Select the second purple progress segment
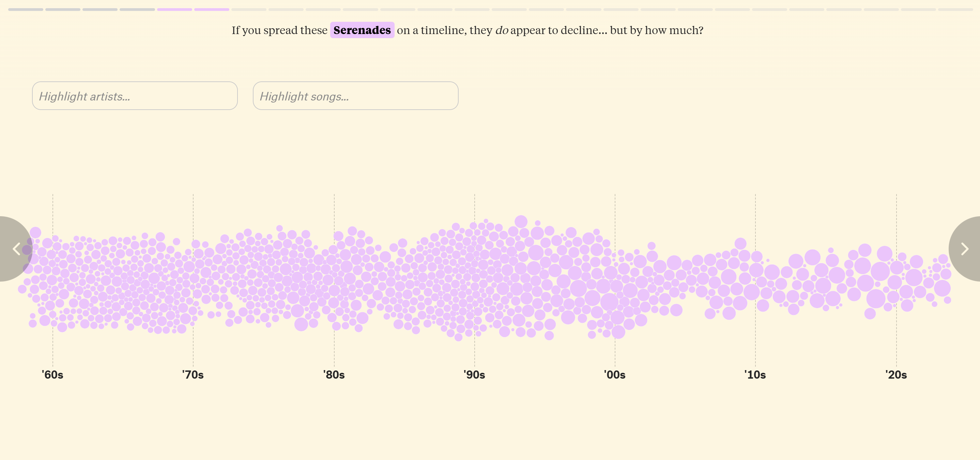 212,10
